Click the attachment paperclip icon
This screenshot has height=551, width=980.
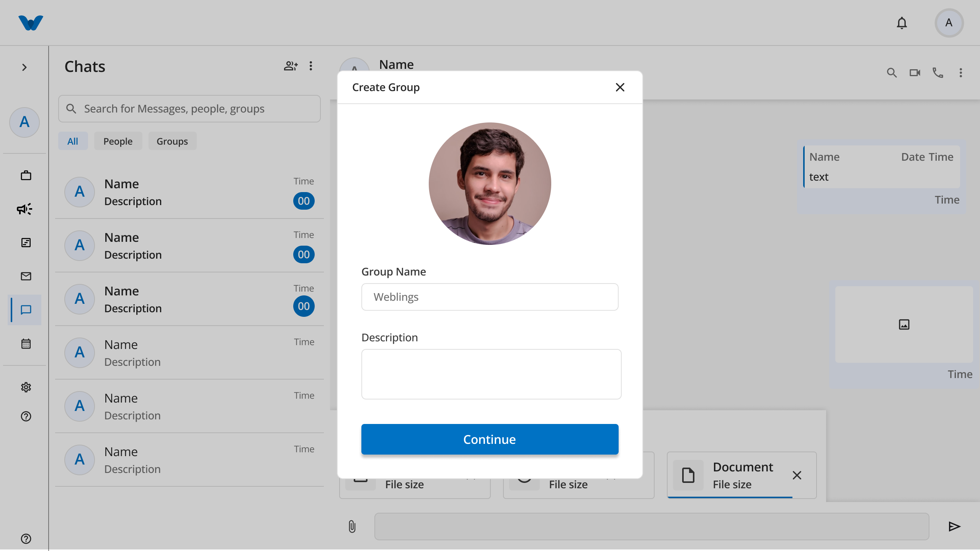(x=352, y=527)
